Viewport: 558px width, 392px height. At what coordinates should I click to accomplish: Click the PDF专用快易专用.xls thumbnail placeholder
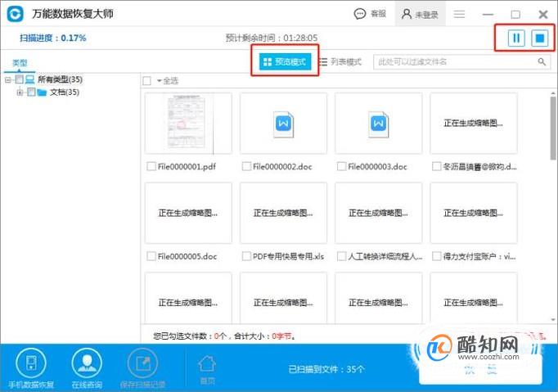(x=283, y=213)
